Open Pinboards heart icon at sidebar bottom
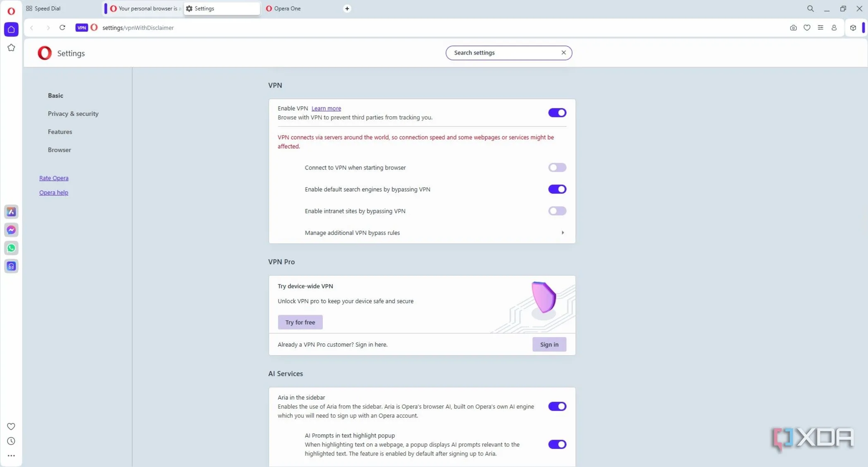This screenshot has width=868, height=467. pos(11,426)
